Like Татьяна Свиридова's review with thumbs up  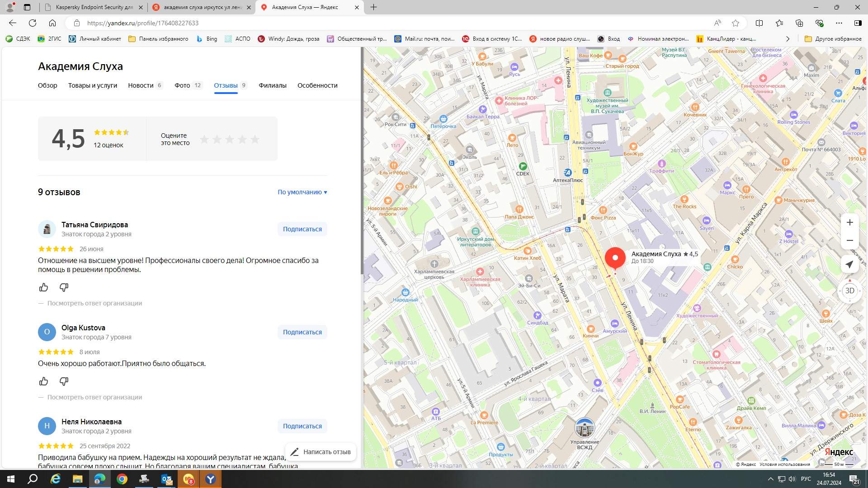point(44,287)
